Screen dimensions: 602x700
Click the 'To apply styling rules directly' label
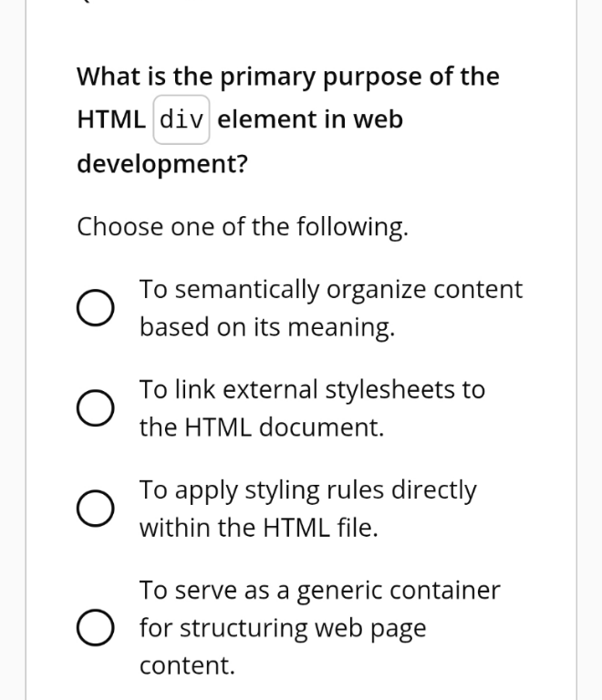click(307, 490)
